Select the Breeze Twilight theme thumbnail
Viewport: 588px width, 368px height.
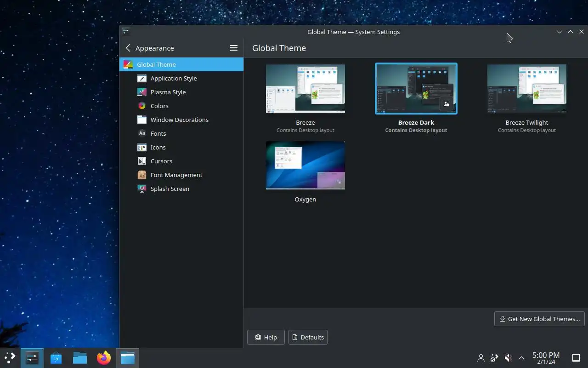527,89
